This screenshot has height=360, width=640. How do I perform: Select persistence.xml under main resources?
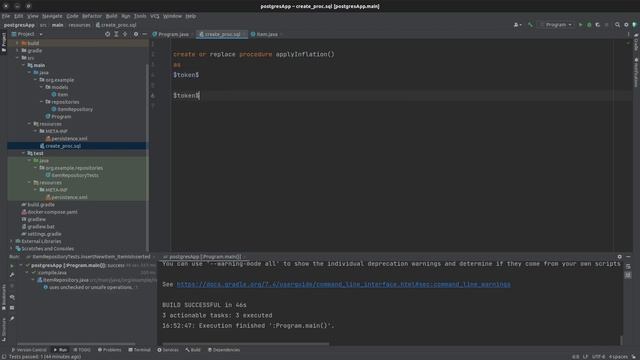(x=66, y=139)
